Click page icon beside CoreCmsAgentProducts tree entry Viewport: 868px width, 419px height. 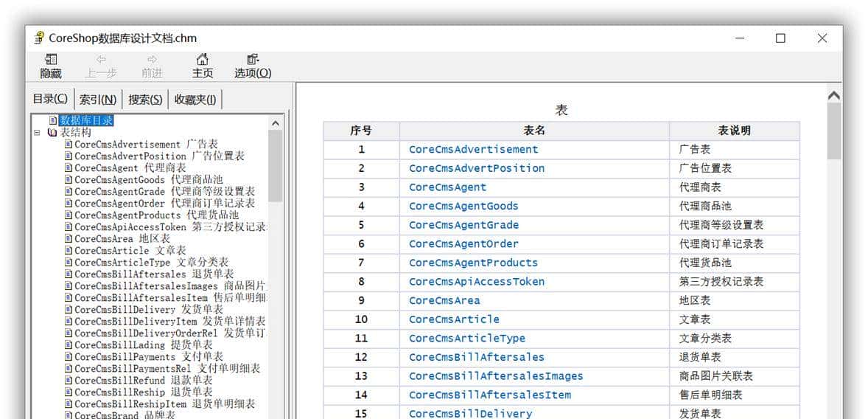click(x=69, y=215)
